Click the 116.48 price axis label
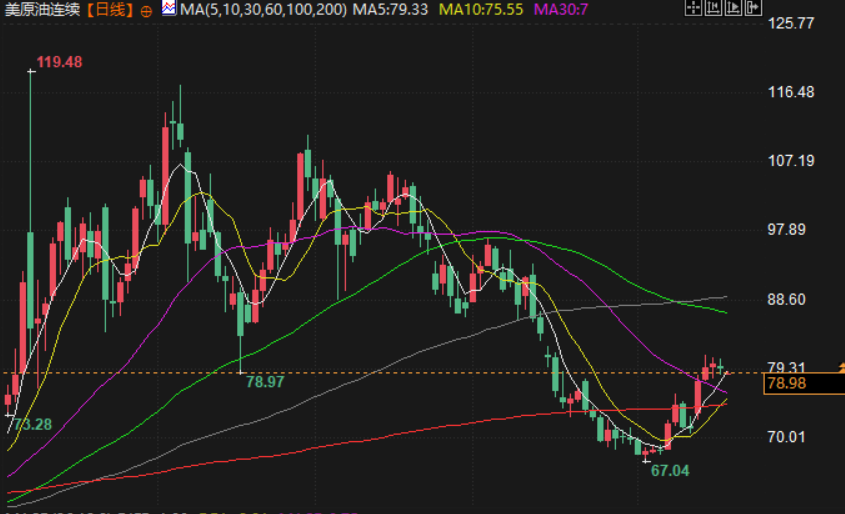 tap(791, 92)
